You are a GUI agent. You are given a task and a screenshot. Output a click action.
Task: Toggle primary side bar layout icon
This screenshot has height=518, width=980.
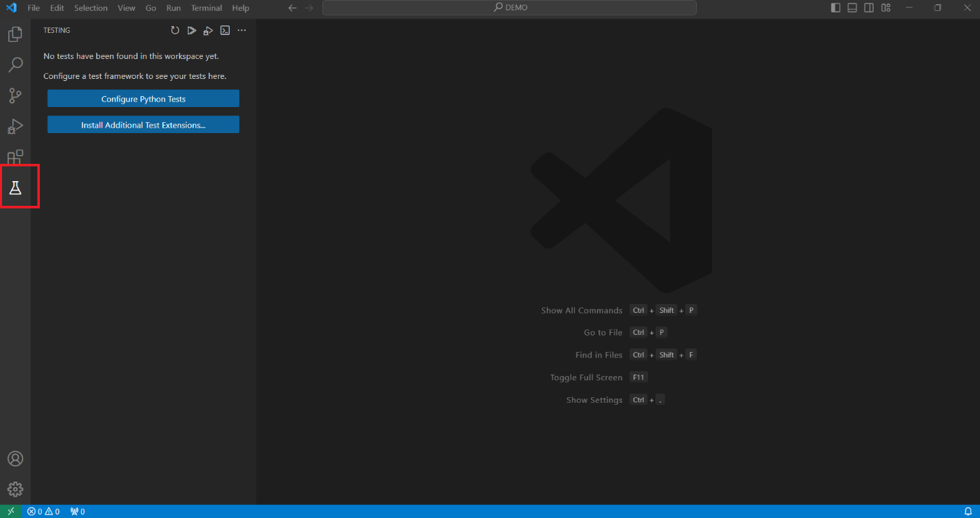tap(835, 8)
